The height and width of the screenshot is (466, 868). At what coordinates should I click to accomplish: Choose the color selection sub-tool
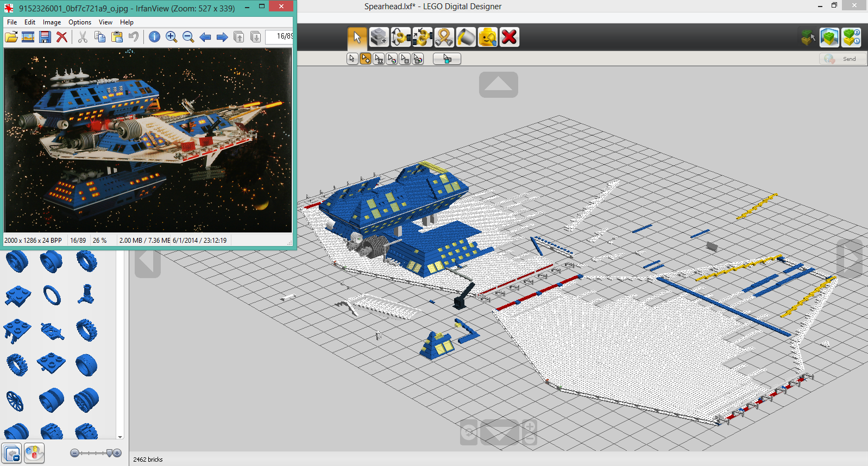point(392,59)
